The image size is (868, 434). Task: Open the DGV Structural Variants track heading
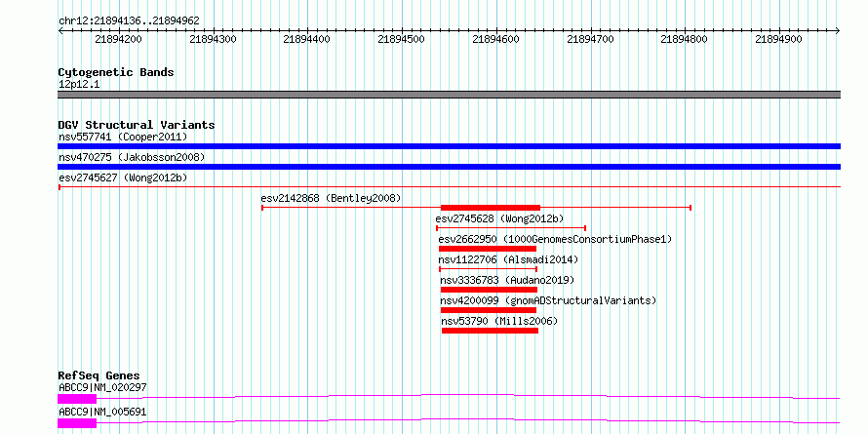137,125
